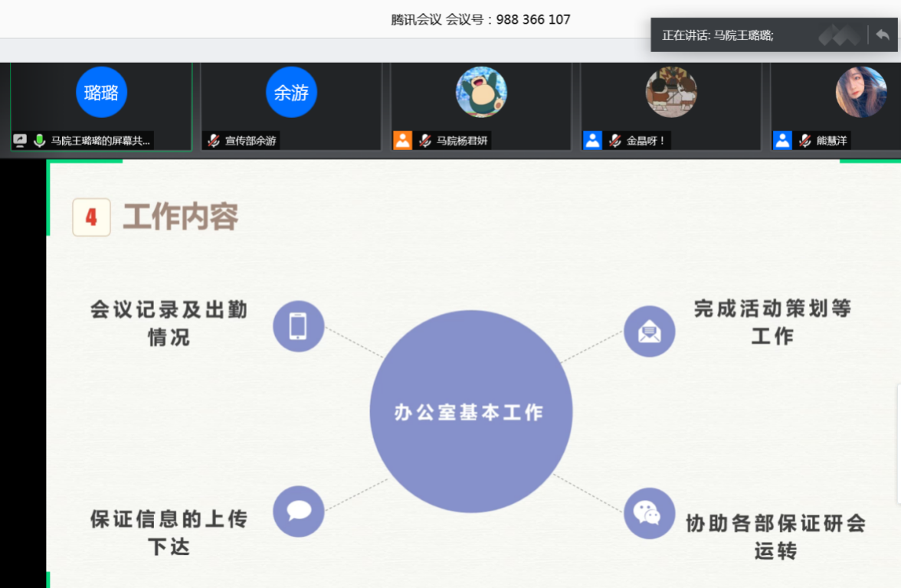The image size is (901, 588).
Task: Select the 璐璐 blue avatar
Action: click(101, 93)
